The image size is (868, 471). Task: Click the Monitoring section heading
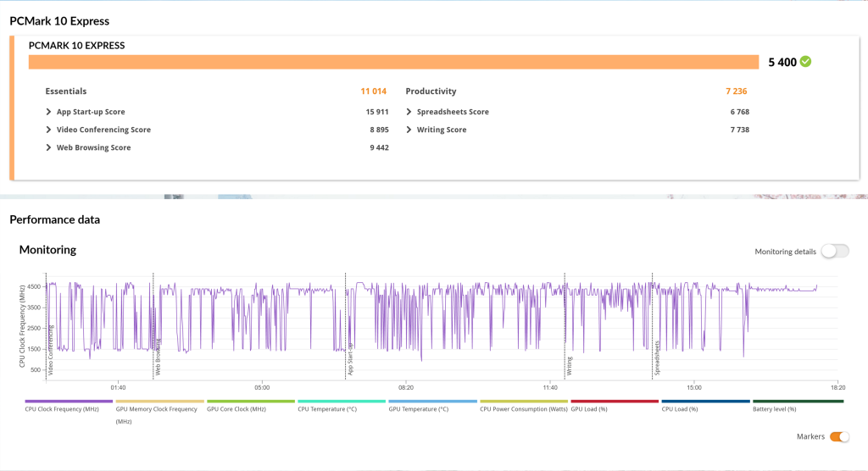tap(47, 250)
